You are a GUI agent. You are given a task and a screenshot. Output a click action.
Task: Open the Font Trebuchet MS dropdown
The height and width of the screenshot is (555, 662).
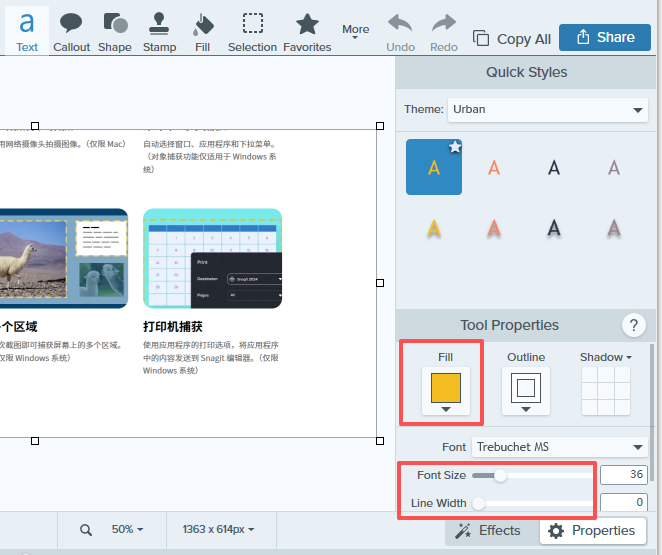pos(559,447)
